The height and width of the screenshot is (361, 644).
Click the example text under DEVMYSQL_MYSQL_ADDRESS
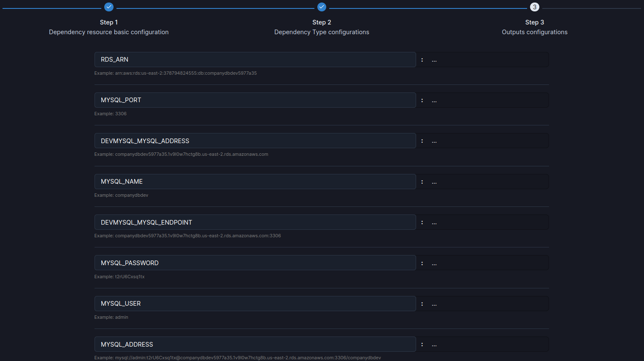coord(181,154)
